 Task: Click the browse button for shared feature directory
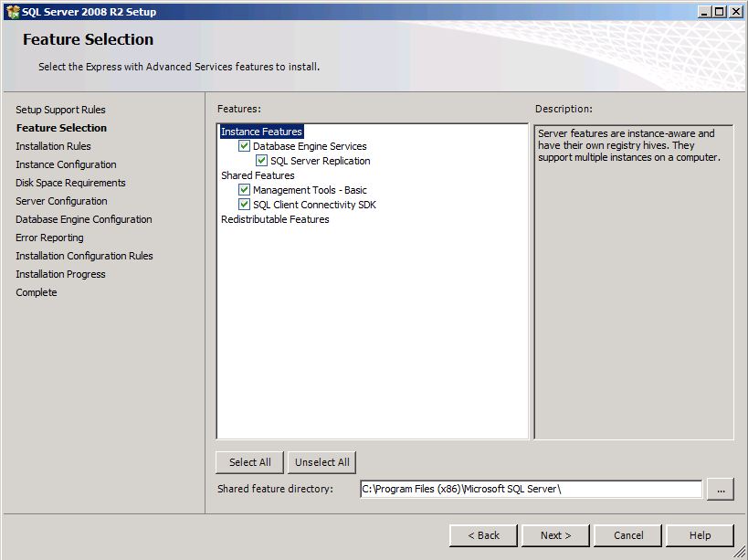click(721, 489)
